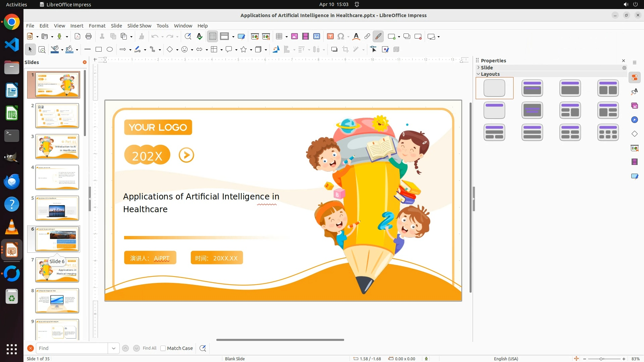The width and height of the screenshot is (644, 362).
Task: Toggle Point Edit Mode
Action: [x=374, y=50]
